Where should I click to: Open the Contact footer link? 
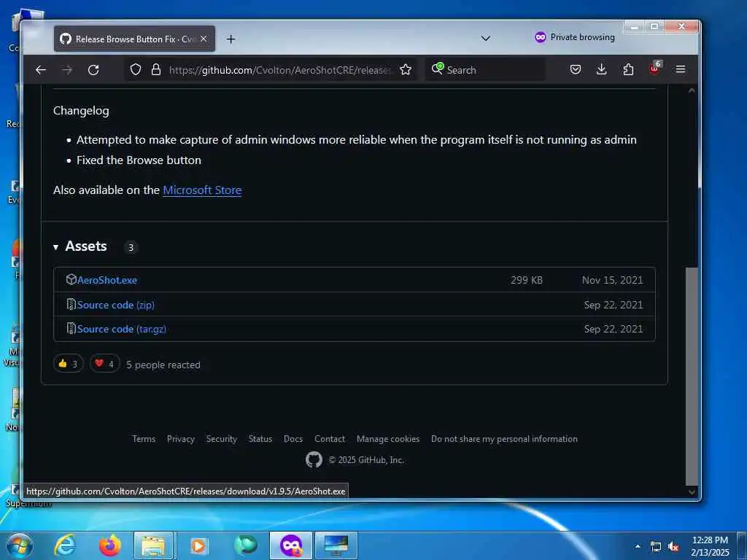tap(330, 439)
